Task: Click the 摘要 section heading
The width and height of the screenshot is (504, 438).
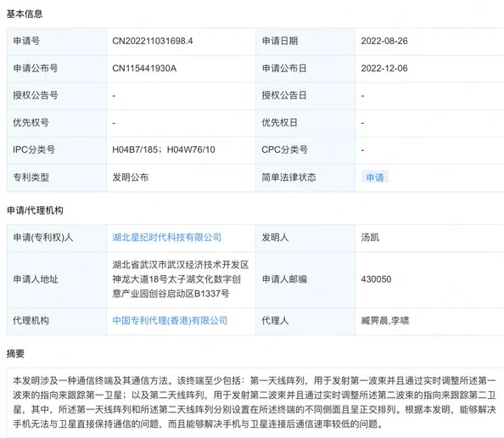Action: (x=15, y=354)
